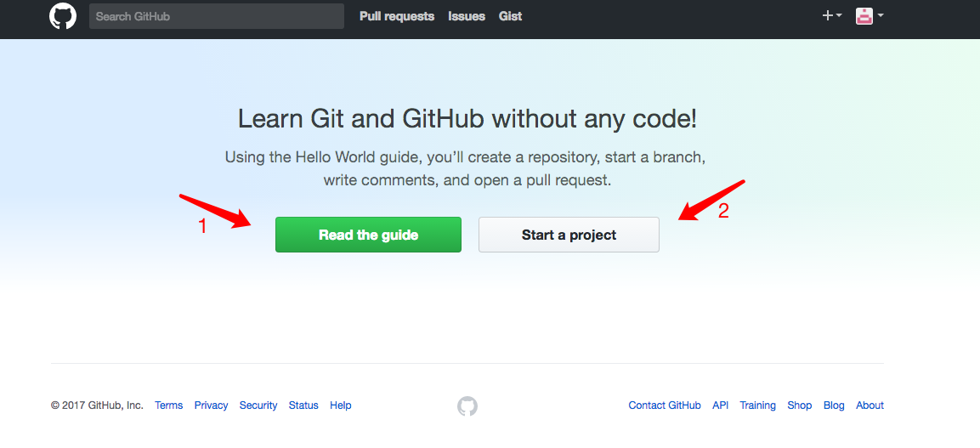This screenshot has width=980, height=448.
Task: Click the GitHub Octocat logo in header
Action: click(x=63, y=16)
